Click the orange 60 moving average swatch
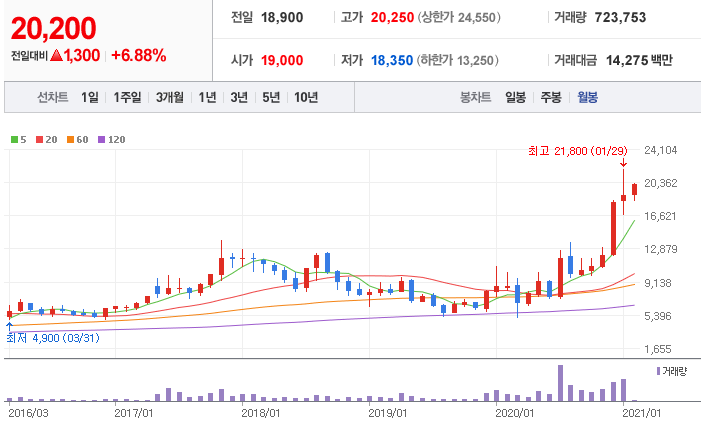The height and width of the screenshot is (435, 701). (x=70, y=139)
